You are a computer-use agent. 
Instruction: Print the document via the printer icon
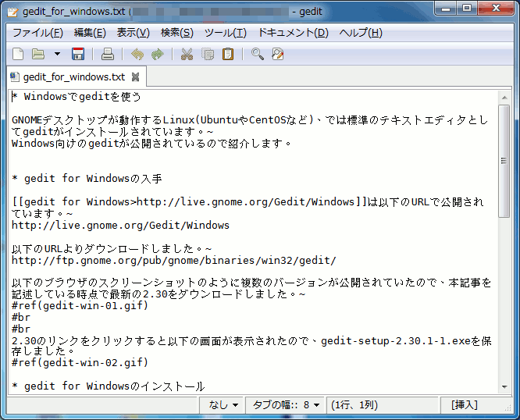(108, 54)
